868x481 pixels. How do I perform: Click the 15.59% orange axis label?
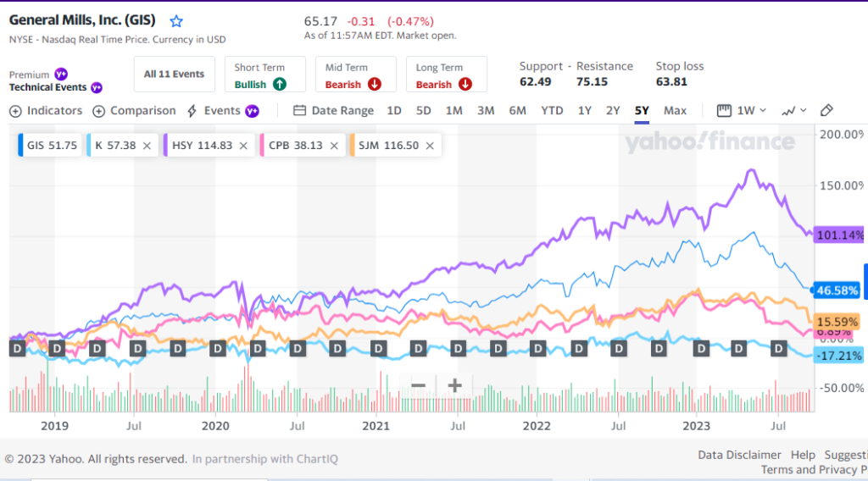pos(837,322)
